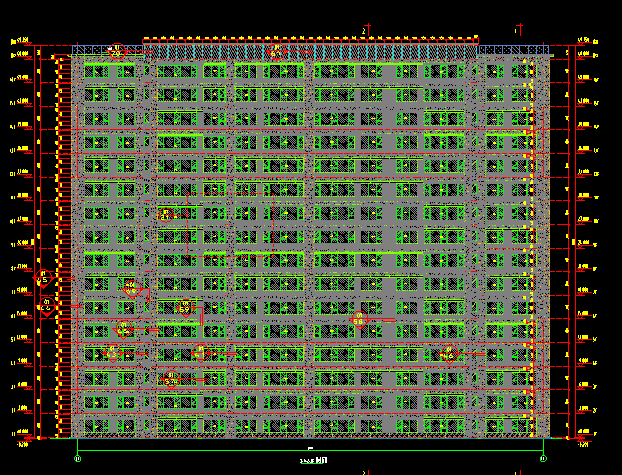622x475 pixels.
Task: Pick the lowest red callout bubble on facade
Action: [x=171, y=378]
